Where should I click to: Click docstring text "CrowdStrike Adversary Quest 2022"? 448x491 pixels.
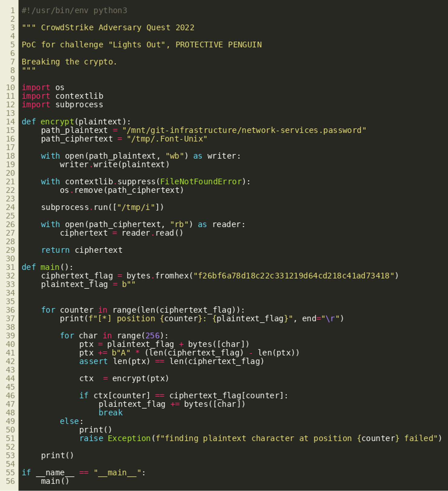click(x=118, y=28)
